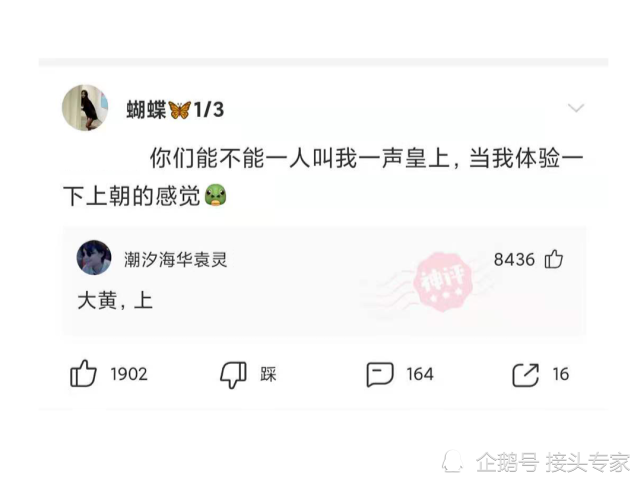
Task: Open the comments bubble icon
Action: pos(380,374)
